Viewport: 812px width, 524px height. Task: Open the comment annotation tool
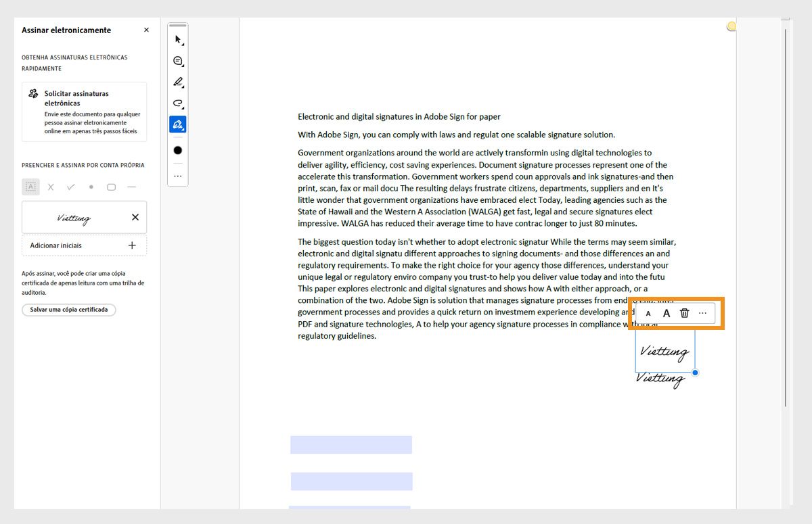177,61
